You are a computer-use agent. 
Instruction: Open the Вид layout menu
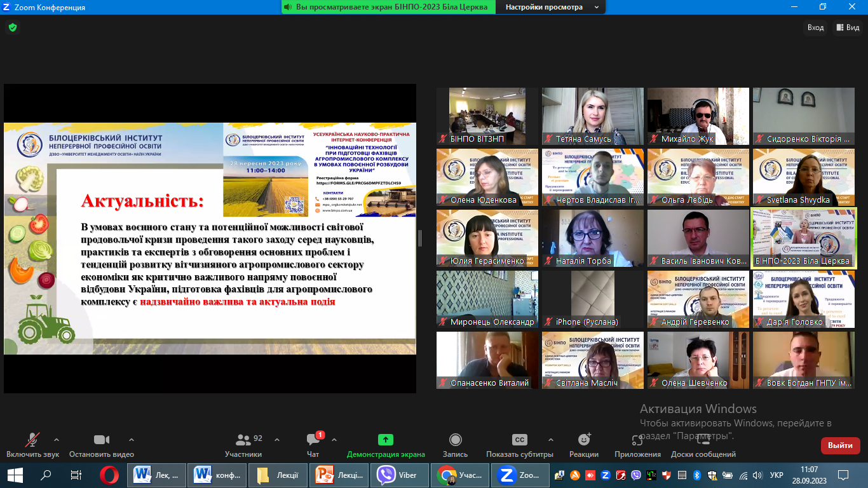point(848,27)
